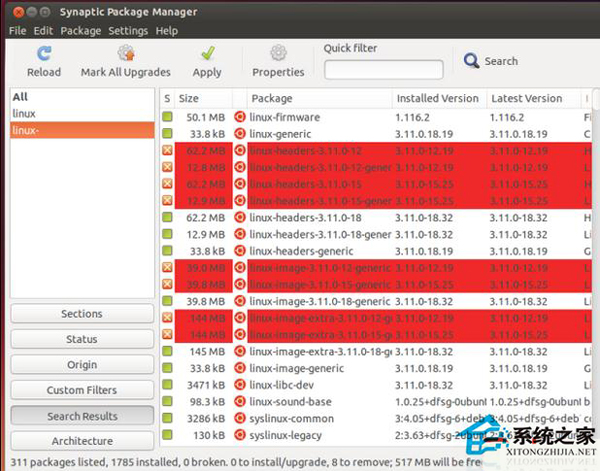Click the Mark All Upgrades icon
The width and height of the screenshot is (600, 471).
tap(126, 53)
